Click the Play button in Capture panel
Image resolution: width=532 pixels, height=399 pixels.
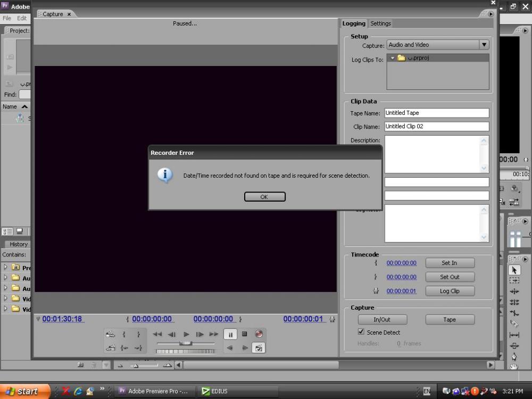click(186, 334)
